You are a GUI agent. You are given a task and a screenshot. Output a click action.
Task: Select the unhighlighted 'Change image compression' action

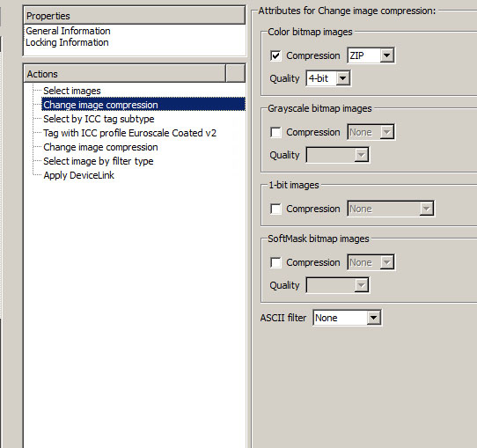coord(100,147)
